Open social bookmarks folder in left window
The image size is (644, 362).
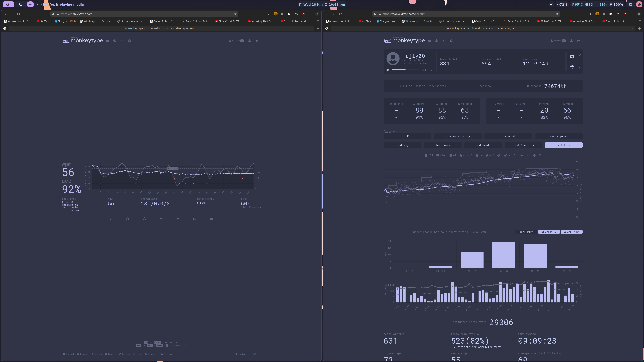point(106,21)
